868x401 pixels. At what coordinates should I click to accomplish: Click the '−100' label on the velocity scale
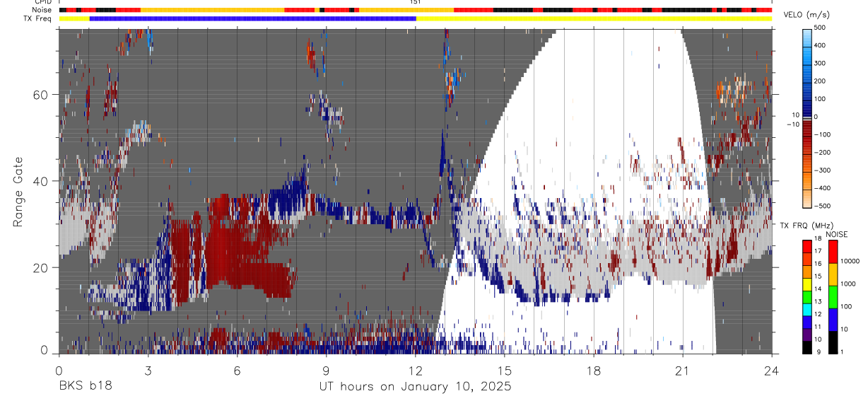coord(821,134)
